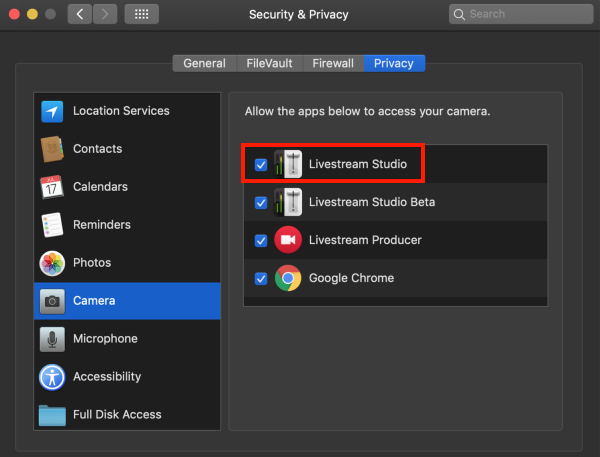This screenshot has width=600, height=457.
Task: Open Accessibility category icon
Action: 52,377
